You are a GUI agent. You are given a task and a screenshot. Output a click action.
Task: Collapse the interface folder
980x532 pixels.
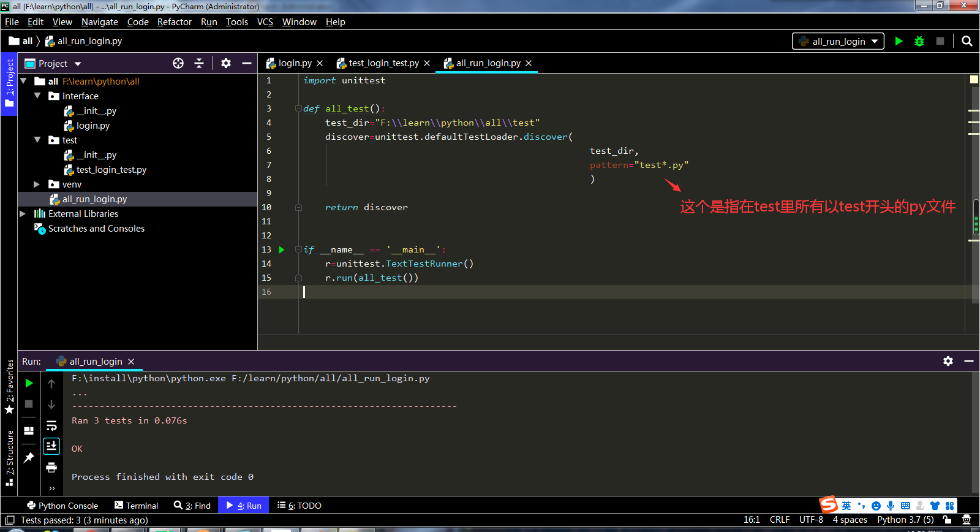click(x=37, y=96)
